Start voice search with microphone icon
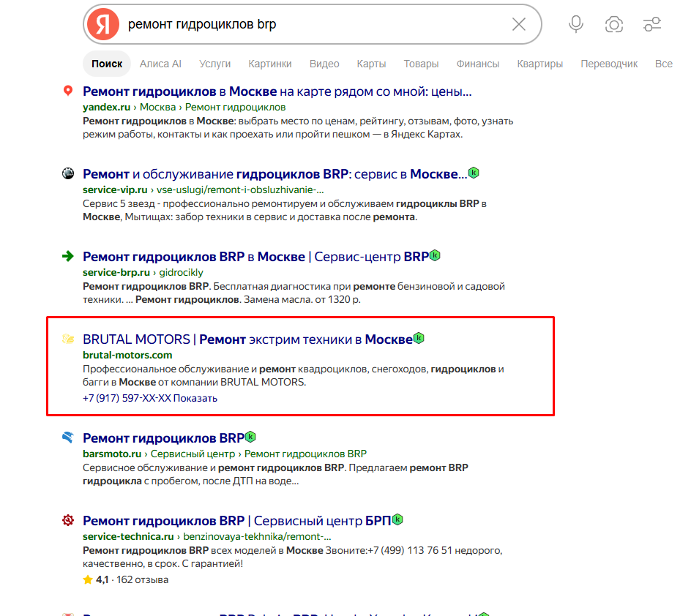Viewport: 691px width, 616px height. tap(575, 24)
